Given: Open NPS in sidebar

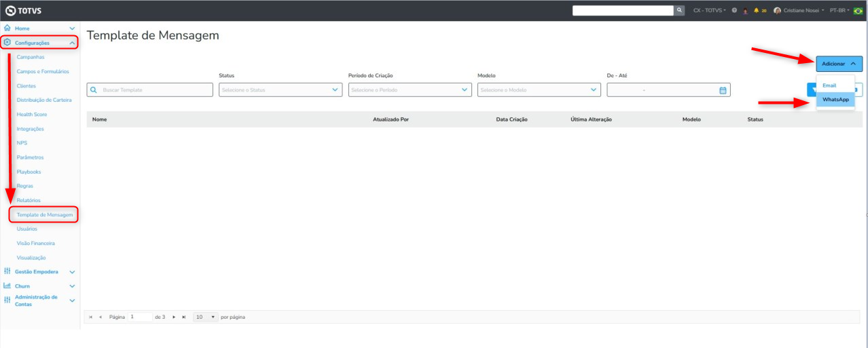Looking at the screenshot, I should point(22,143).
